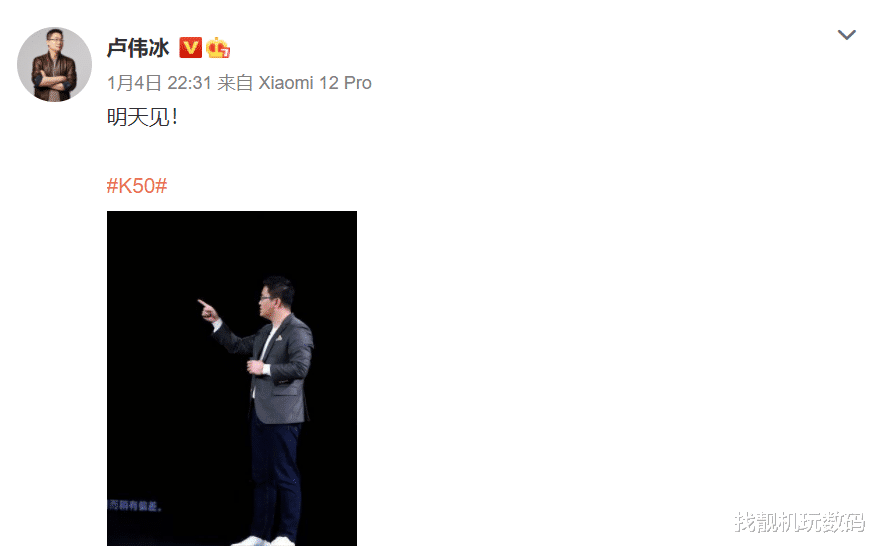Viewport: 877px width, 547px height.
Task: Click the gold crown membership badge
Action: coord(218,48)
